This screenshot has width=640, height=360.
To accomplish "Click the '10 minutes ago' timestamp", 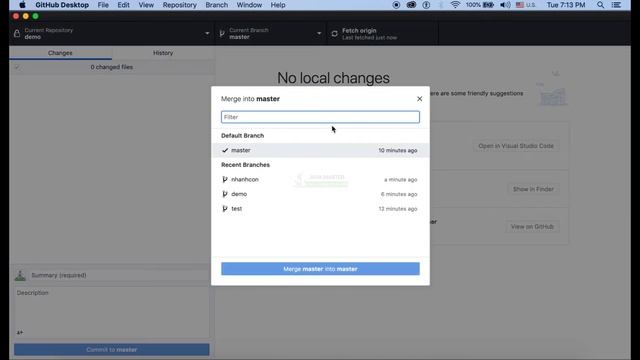I will [x=398, y=151].
